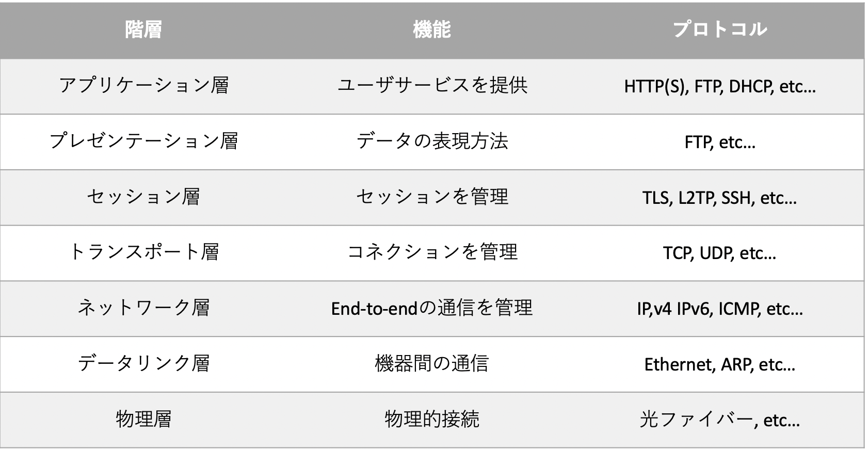Click the TLS, L2TP, SSH cell
The width and height of the screenshot is (868, 450).
[720, 198]
